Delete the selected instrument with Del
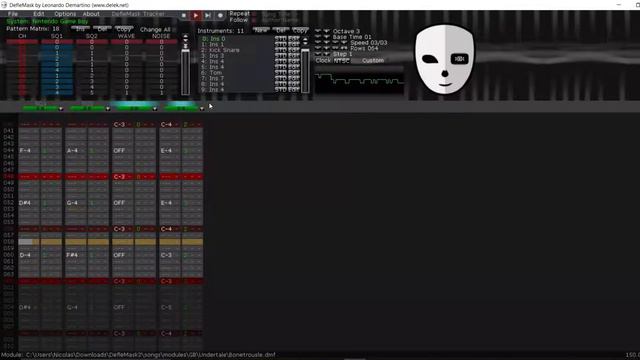Image resolution: width=640 pixels, height=360 pixels. pyautogui.click(x=281, y=30)
